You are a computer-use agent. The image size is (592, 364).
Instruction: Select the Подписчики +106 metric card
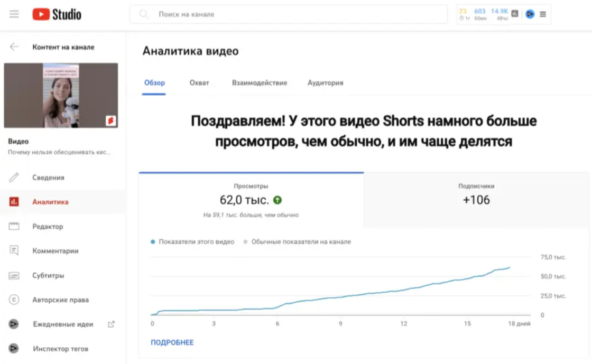(x=476, y=195)
